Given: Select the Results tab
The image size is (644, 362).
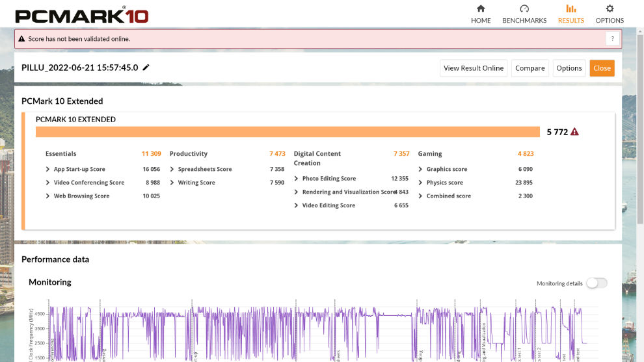Looking at the screenshot, I should [570, 14].
